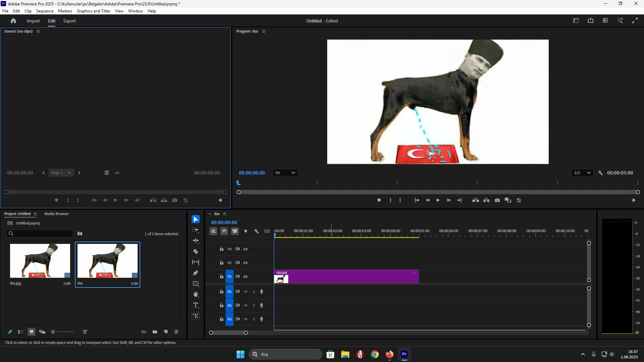The height and width of the screenshot is (362, 644).
Task: Open the Sequence menu
Action: pos(45,11)
